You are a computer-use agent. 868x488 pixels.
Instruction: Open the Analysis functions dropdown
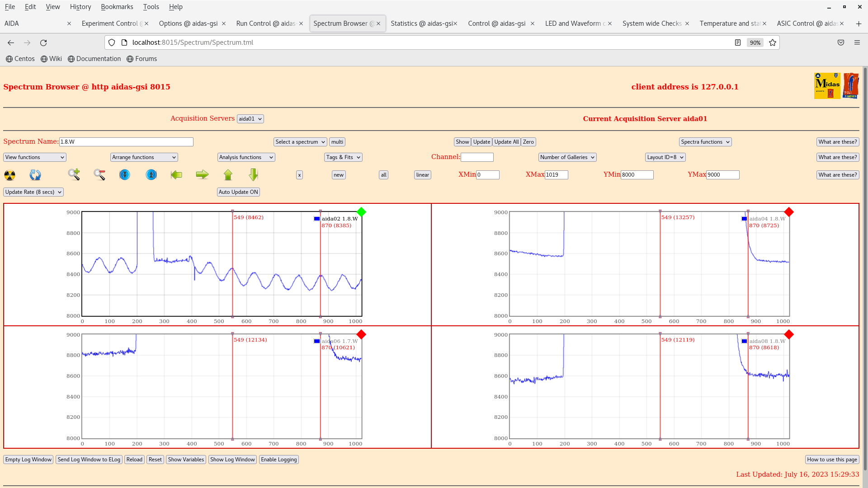(x=246, y=157)
